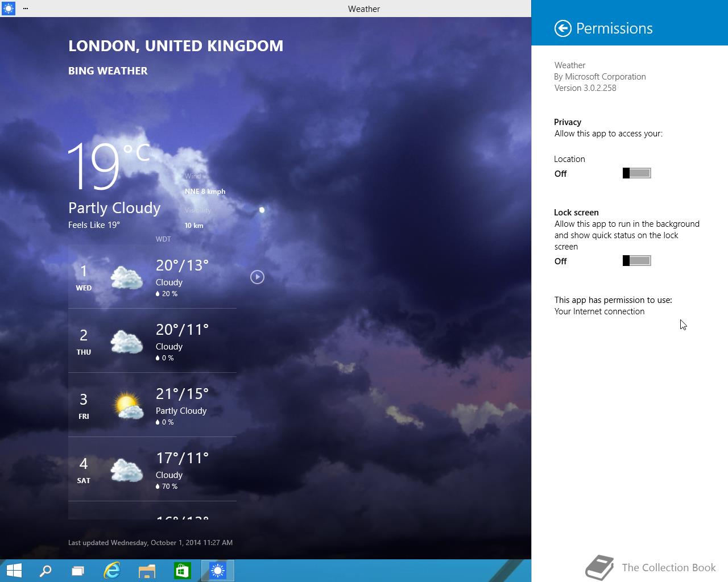Click the 19°C current temperature

108,166
